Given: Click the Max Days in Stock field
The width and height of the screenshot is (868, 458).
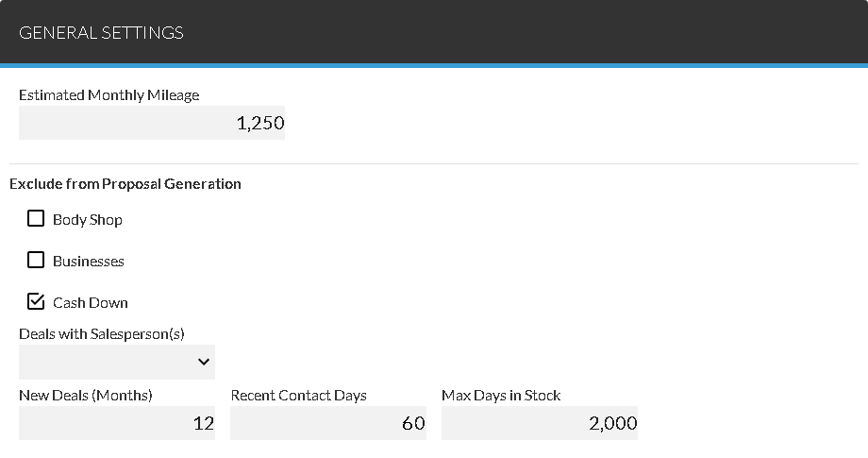Looking at the screenshot, I should click(x=539, y=423).
